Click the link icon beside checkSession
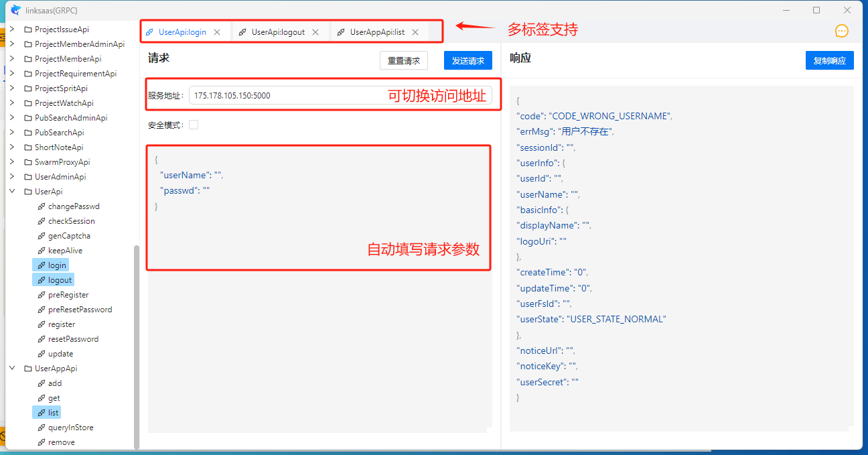 (42, 221)
